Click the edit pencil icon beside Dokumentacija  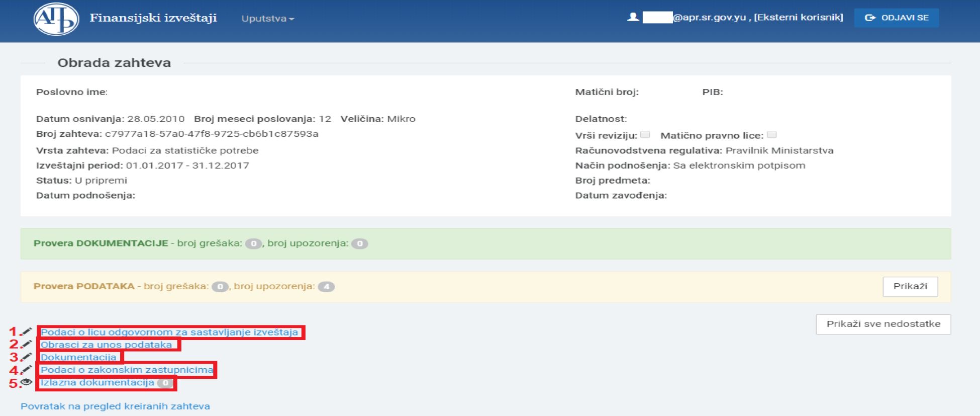click(x=27, y=357)
